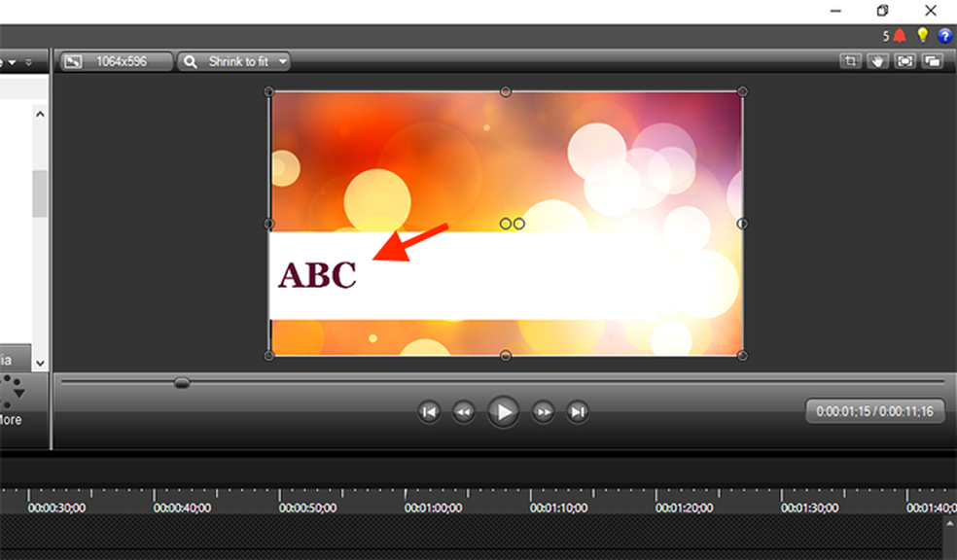This screenshot has height=560, width=957.
Task: Click the right-middle canvas resize handle
Action: click(x=742, y=224)
